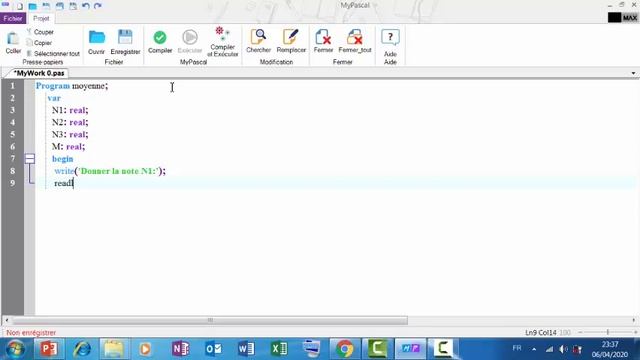Compile the program with Compiler
Viewport: 640px width, 360px height.
click(160, 42)
